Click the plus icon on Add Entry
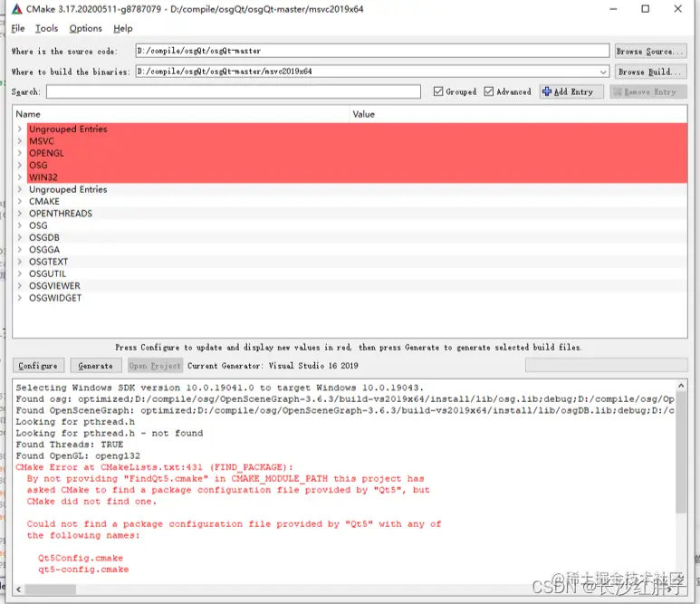The image size is (700, 604). pos(547,91)
